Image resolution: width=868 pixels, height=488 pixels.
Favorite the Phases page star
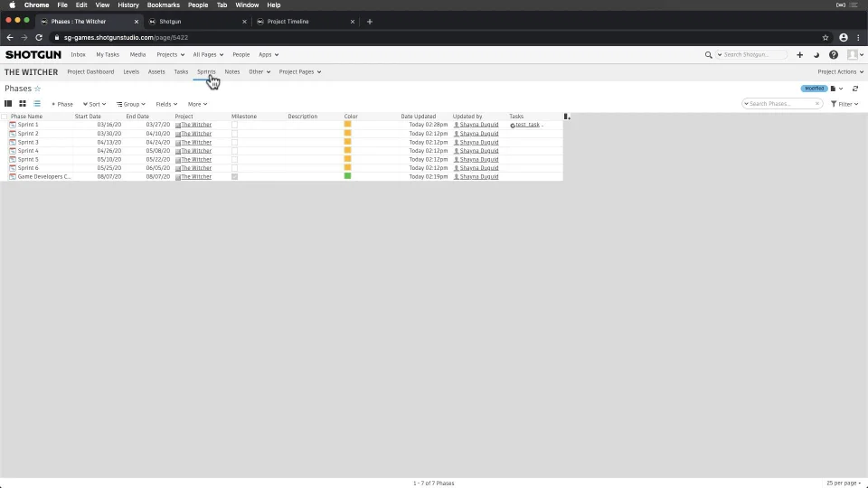(38, 89)
